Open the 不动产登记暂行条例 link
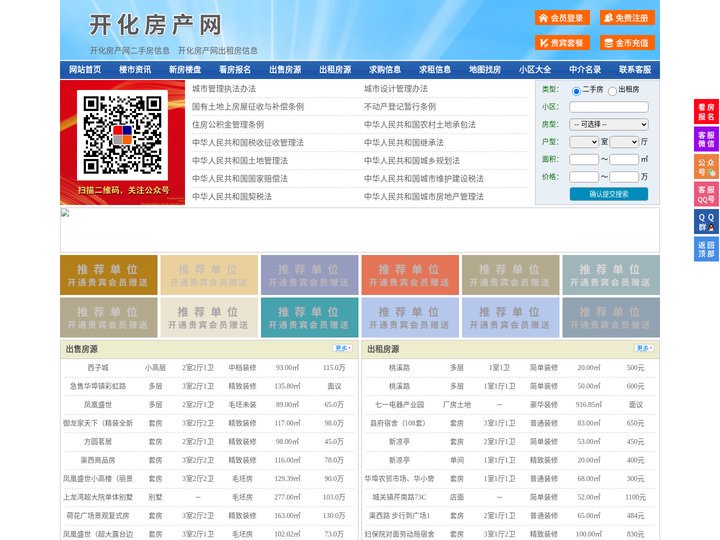 click(x=400, y=107)
